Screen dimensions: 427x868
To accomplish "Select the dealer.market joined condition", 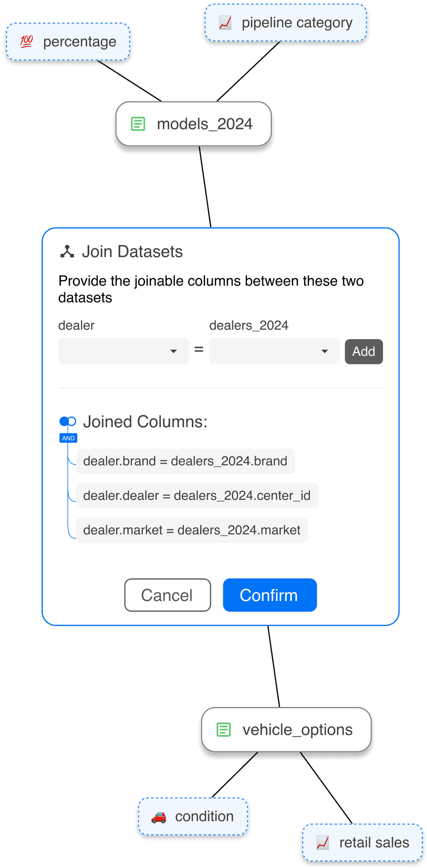I will [192, 530].
